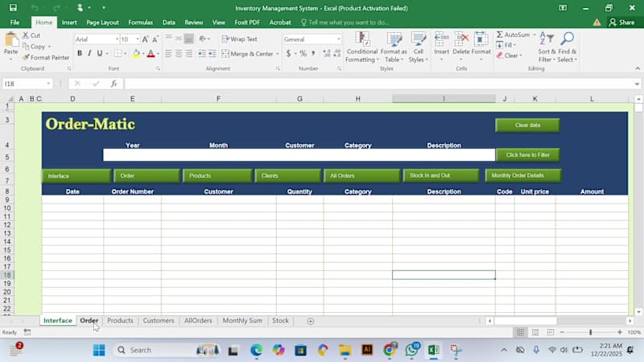Switch to Page Layout view in status bar
Image resolution: width=644 pixels, height=362 pixels.
535,332
